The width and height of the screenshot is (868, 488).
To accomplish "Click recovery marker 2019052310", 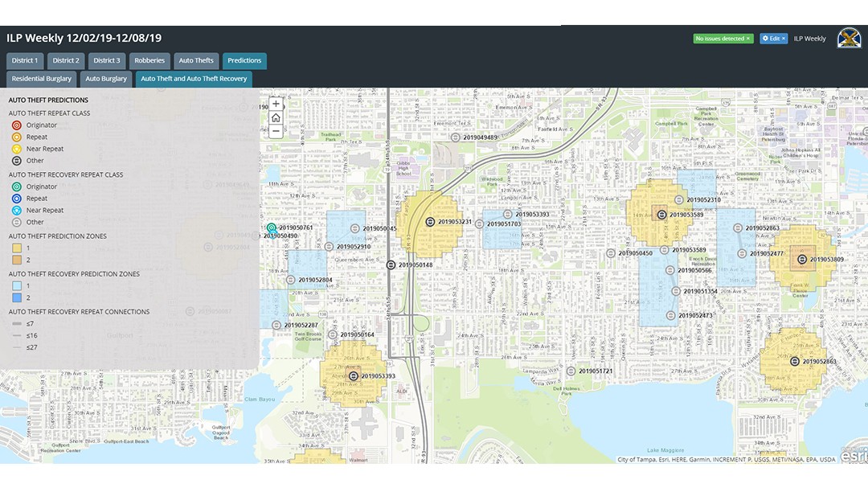I will [x=679, y=200].
